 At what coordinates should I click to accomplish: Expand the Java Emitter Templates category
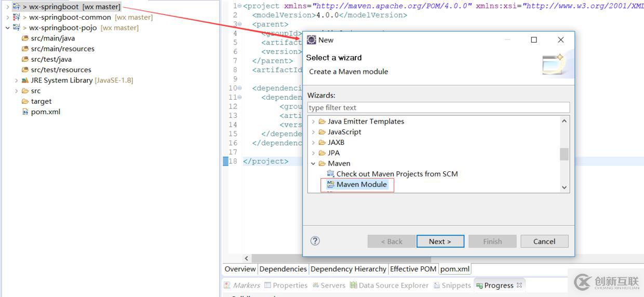tap(313, 122)
